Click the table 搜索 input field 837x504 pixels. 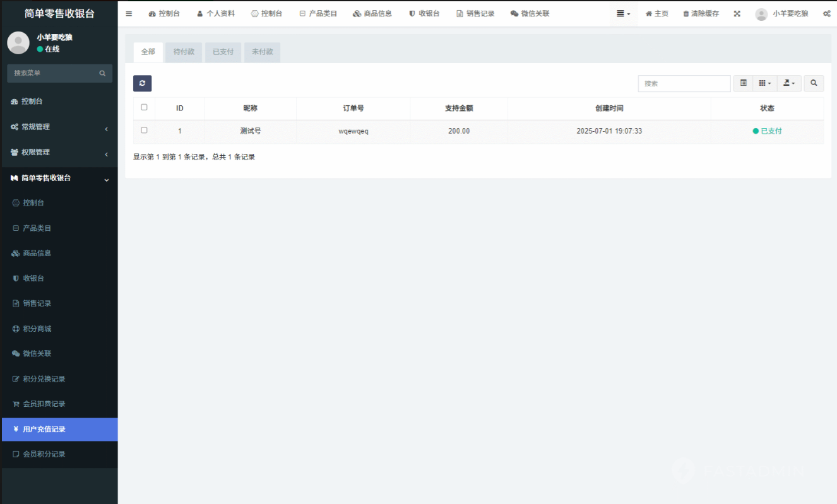[x=684, y=83]
